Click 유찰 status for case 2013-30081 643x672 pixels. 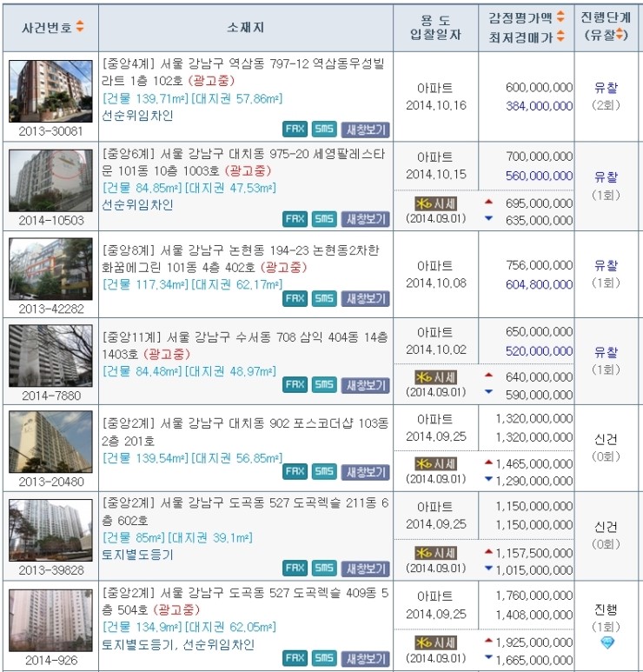point(606,88)
